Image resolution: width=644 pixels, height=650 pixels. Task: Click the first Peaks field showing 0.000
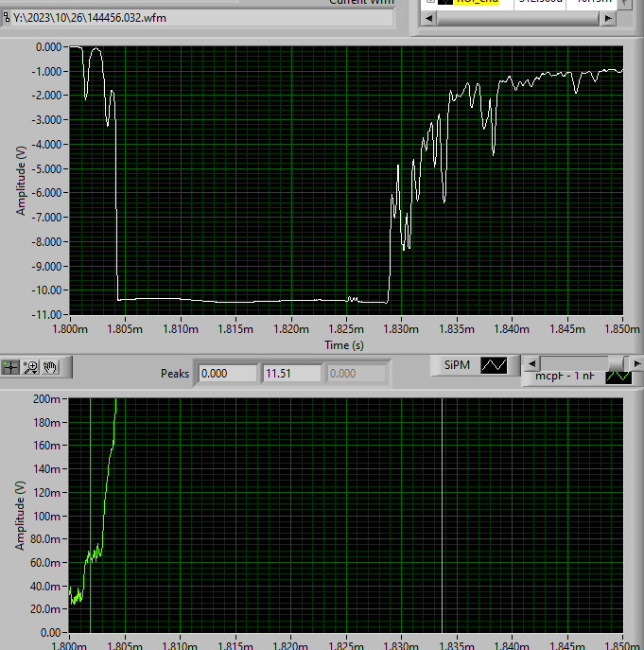coord(228,374)
